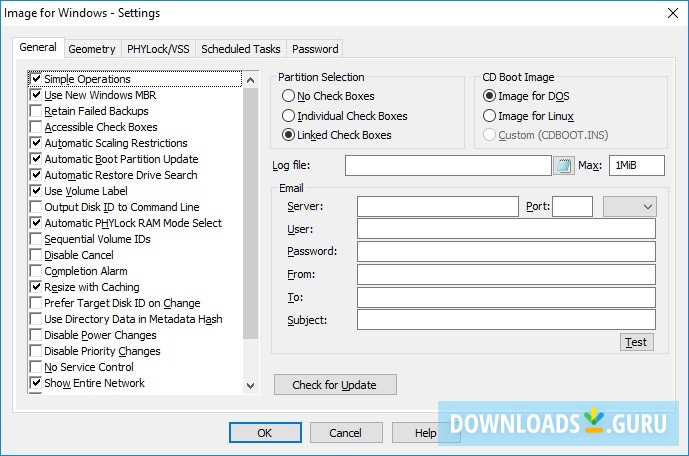Viewport: 689px width, 456px height.
Task: Click the email Password field
Action: coord(506,252)
